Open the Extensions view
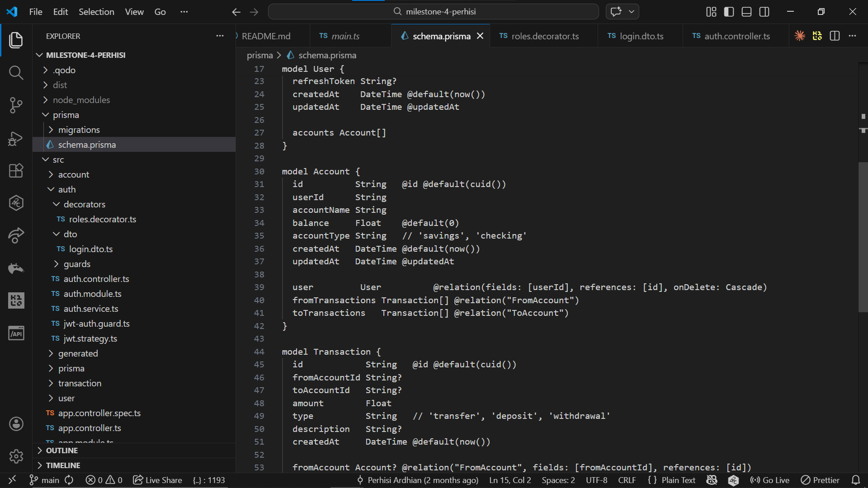This screenshot has width=868, height=488. pyautogui.click(x=16, y=170)
